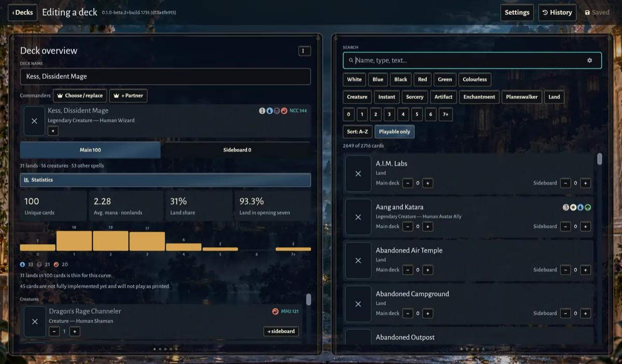The height and width of the screenshot is (364, 622).
Task: Decrease Abandoned Air Temple main deck count
Action: coord(408,270)
